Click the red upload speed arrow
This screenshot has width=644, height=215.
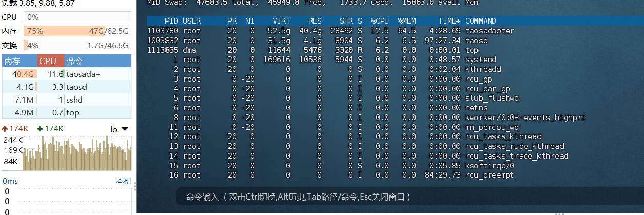pos(5,129)
